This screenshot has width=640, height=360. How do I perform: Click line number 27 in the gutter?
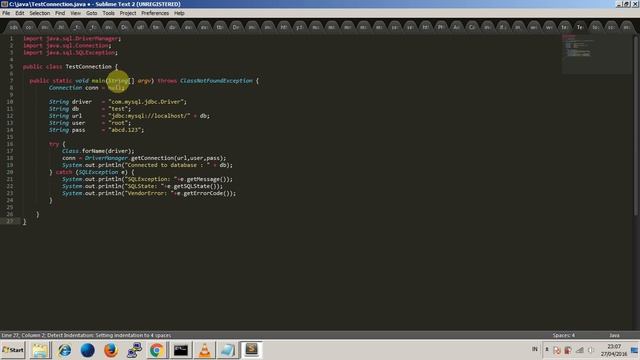point(10,221)
